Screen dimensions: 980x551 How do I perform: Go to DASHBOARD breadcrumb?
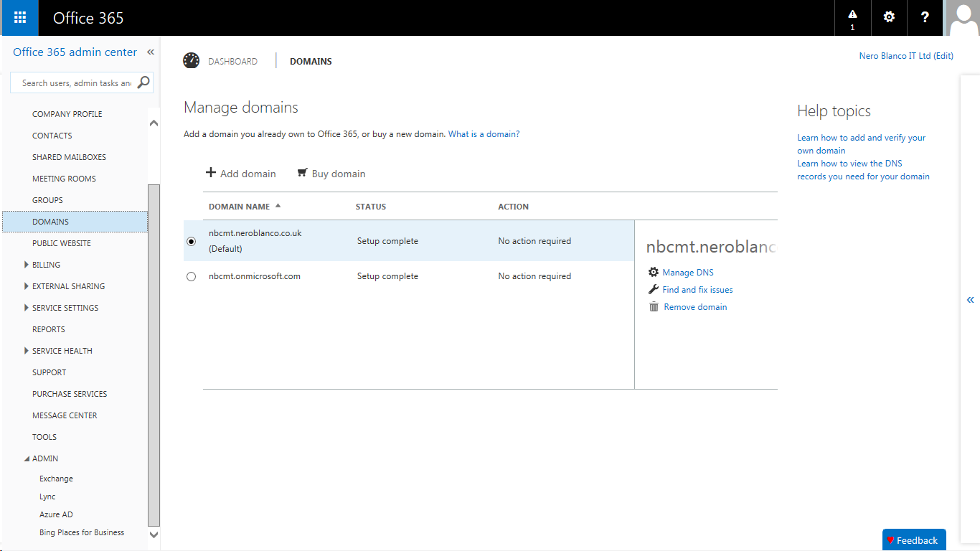[x=233, y=62]
